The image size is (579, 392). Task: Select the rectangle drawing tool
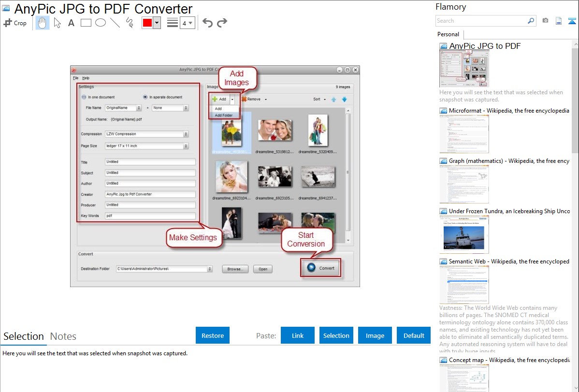[x=86, y=23]
